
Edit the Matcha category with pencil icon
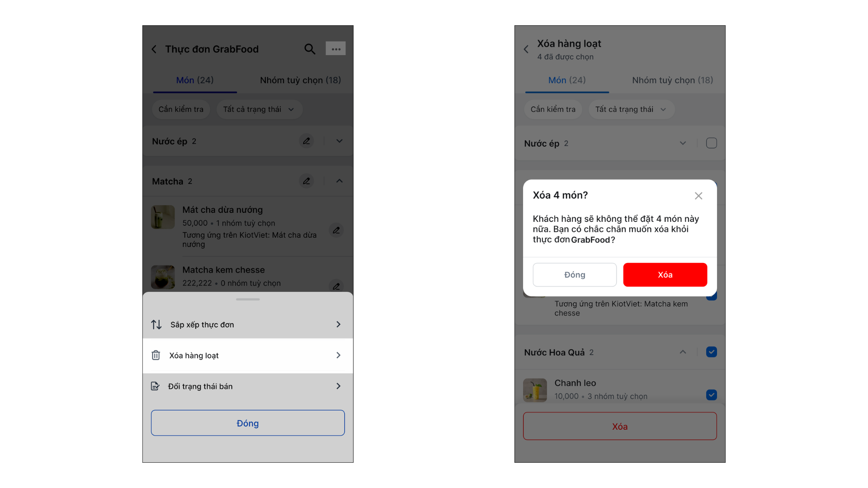(307, 181)
